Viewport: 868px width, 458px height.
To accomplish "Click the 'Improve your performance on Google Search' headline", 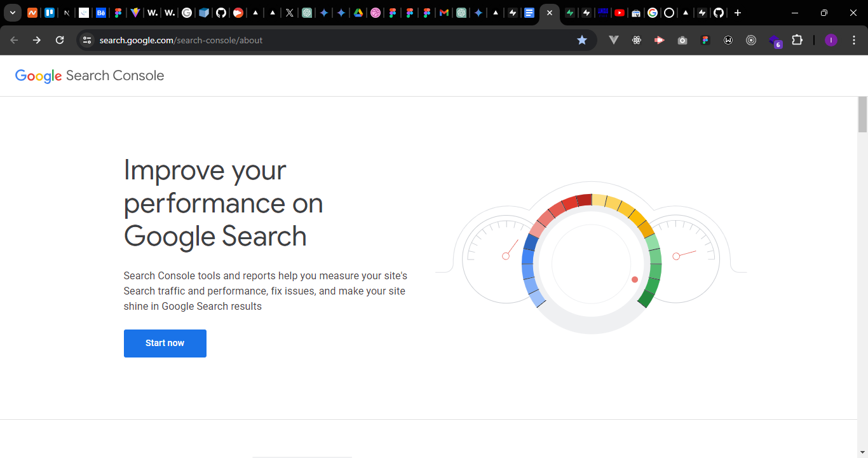I will pos(224,203).
